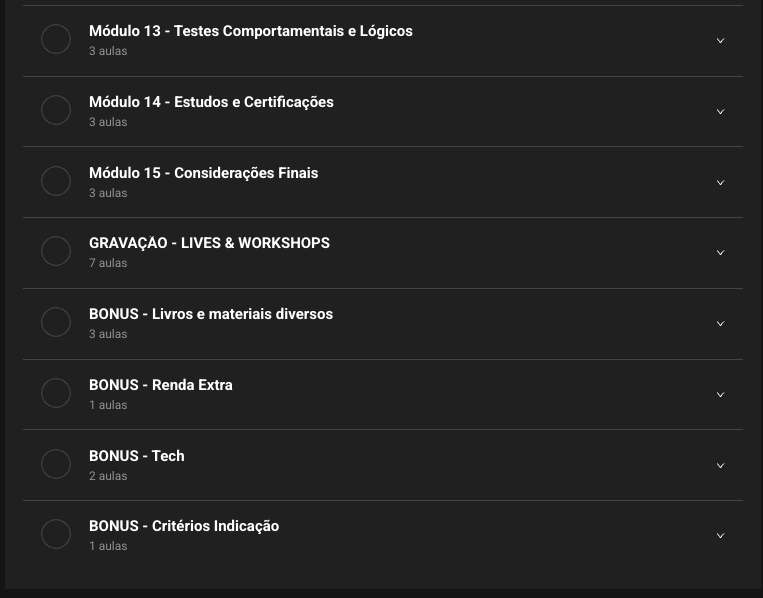This screenshot has width=763, height=598.
Task: Toggle the Módulo 15 completion circle
Action: tap(56, 181)
